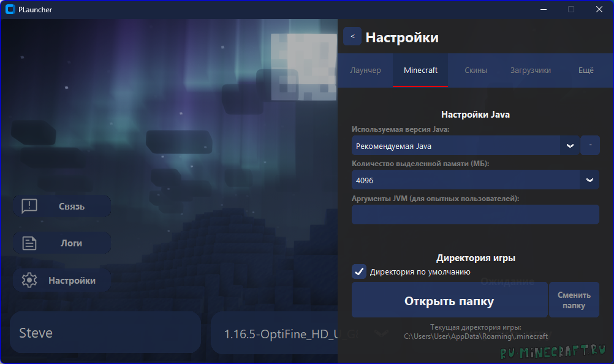Select the Minecraft settings tab
Screen dimensions: 614x364
point(420,70)
